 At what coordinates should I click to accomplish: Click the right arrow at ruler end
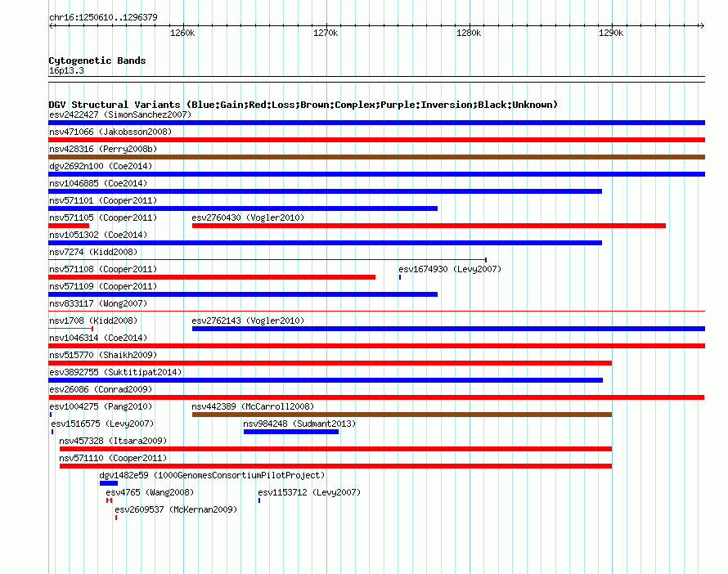702,25
